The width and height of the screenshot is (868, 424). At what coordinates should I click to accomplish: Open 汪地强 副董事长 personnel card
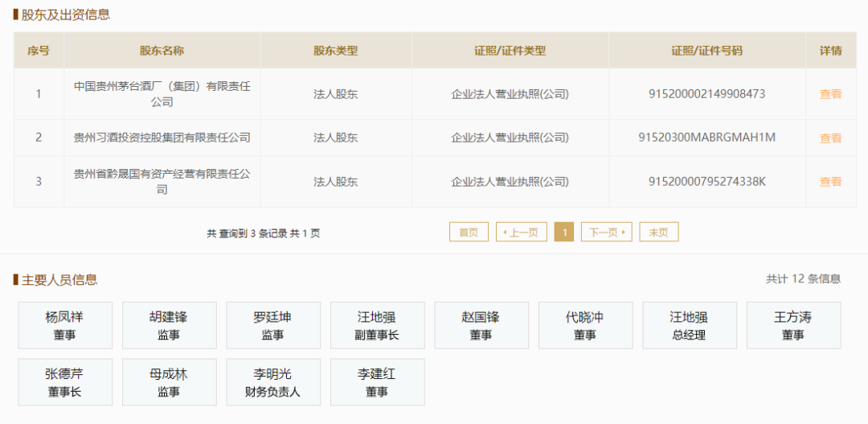point(378,325)
